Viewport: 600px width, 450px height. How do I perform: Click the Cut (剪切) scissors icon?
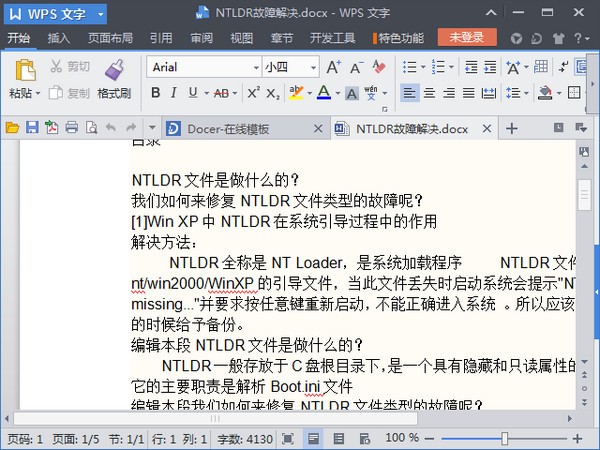56,66
